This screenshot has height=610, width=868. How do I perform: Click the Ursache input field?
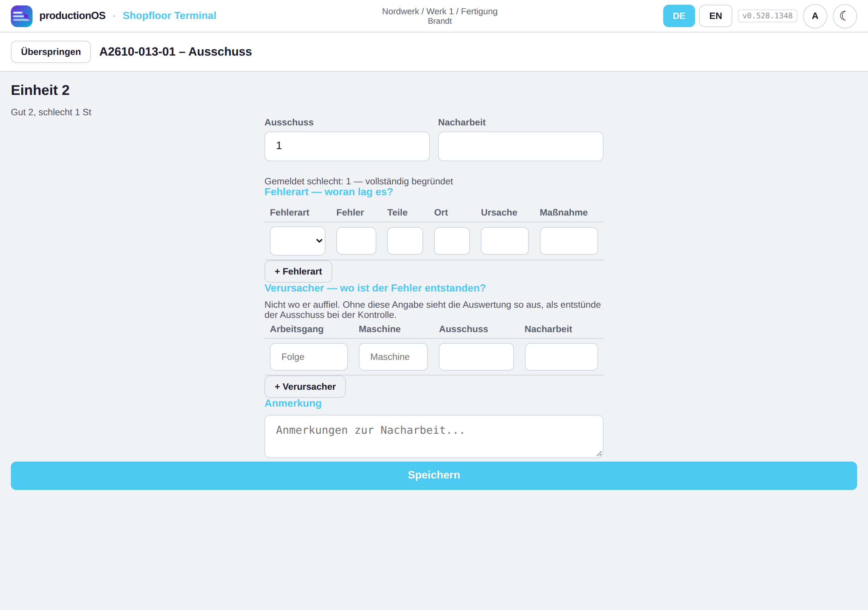pos(504,241)
